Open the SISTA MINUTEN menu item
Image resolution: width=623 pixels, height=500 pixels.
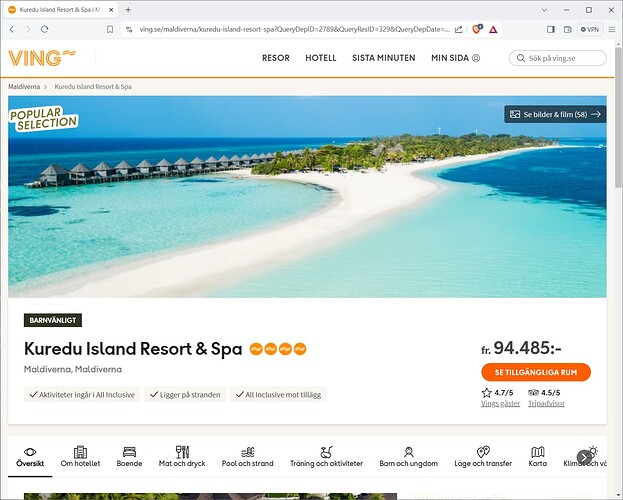[383, 58]
